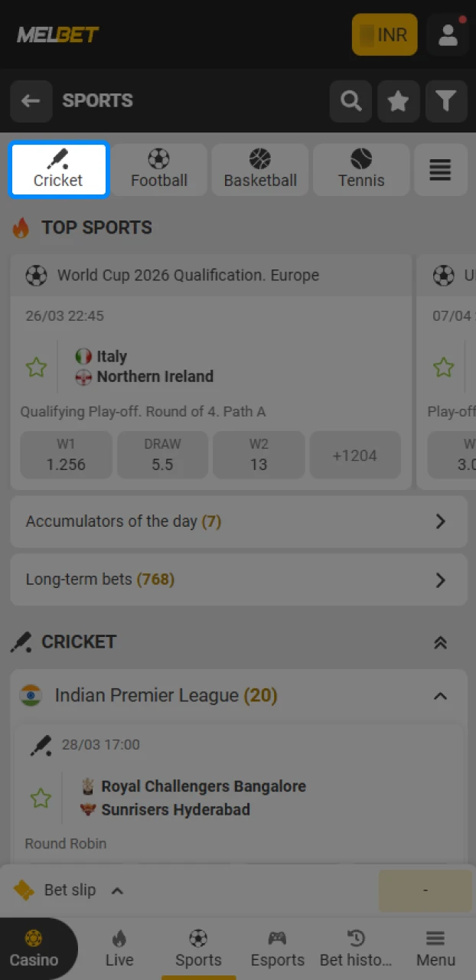This screenshot has height=980, width=476.
Task: Open the full sports list hamburger icon
Action: 441,169
